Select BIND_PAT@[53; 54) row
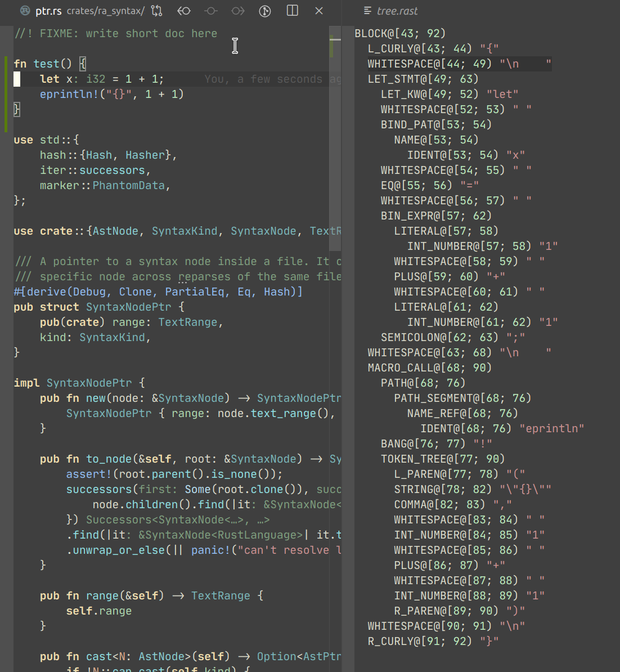Image resolution: width=620 pixels, height=672 pixels. pyautogui.click(x=436, y=125)
